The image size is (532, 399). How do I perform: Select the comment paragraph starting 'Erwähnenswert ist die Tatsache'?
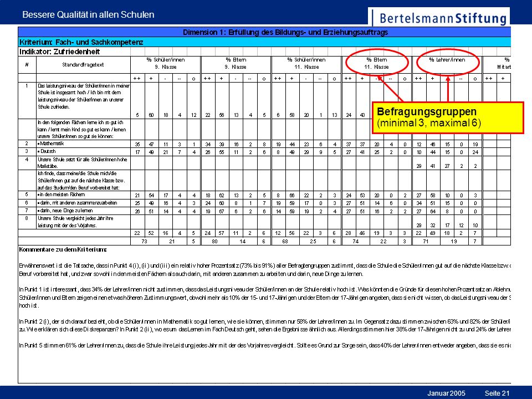(x=265, y=270)
